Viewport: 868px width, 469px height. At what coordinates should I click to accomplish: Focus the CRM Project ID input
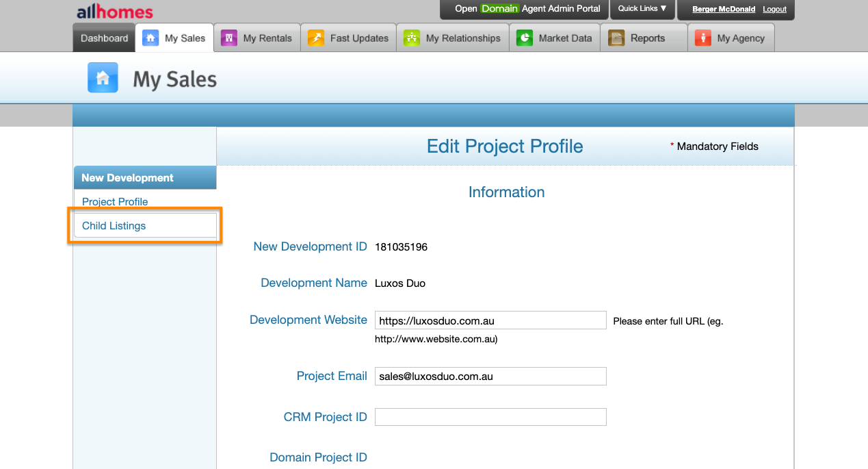(490, 417)
